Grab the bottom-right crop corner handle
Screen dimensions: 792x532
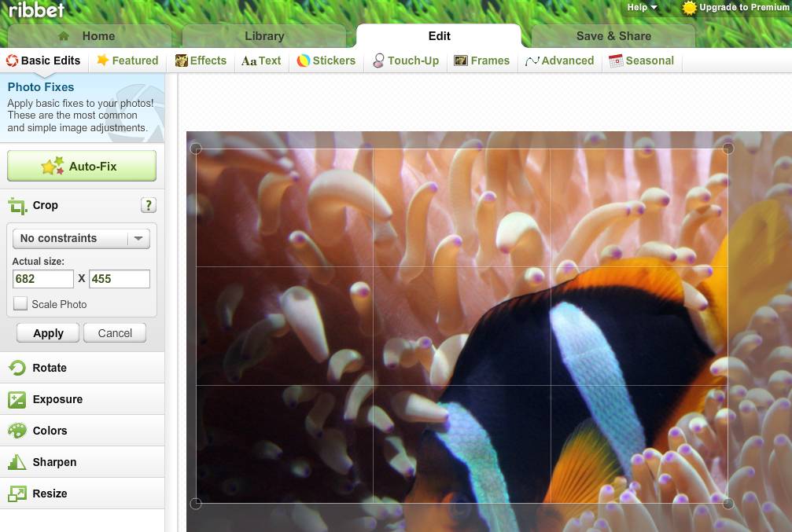point(728,503)
